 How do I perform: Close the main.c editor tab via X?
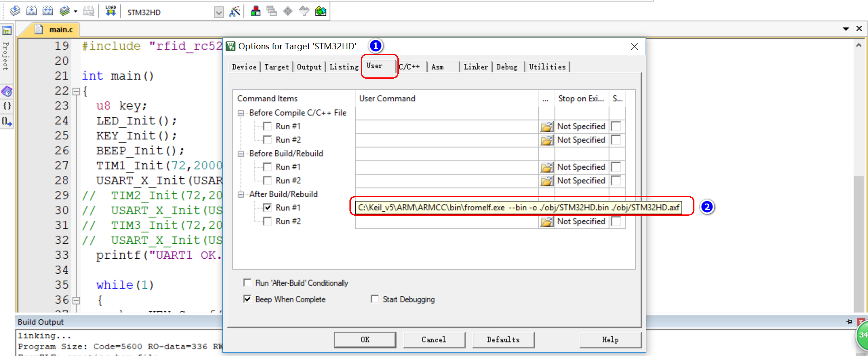pos(859,28)
